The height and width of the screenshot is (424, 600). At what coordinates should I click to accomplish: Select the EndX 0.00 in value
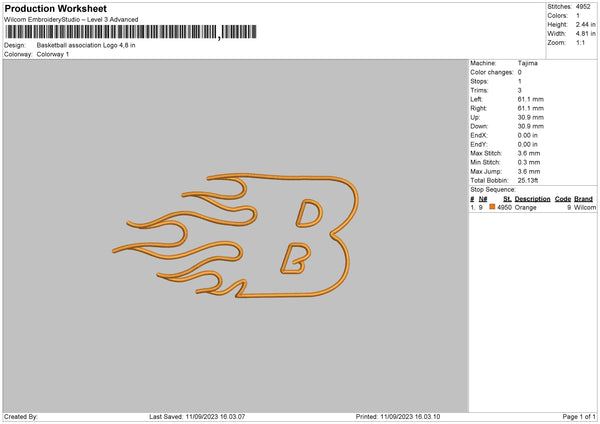coord(528,135)
